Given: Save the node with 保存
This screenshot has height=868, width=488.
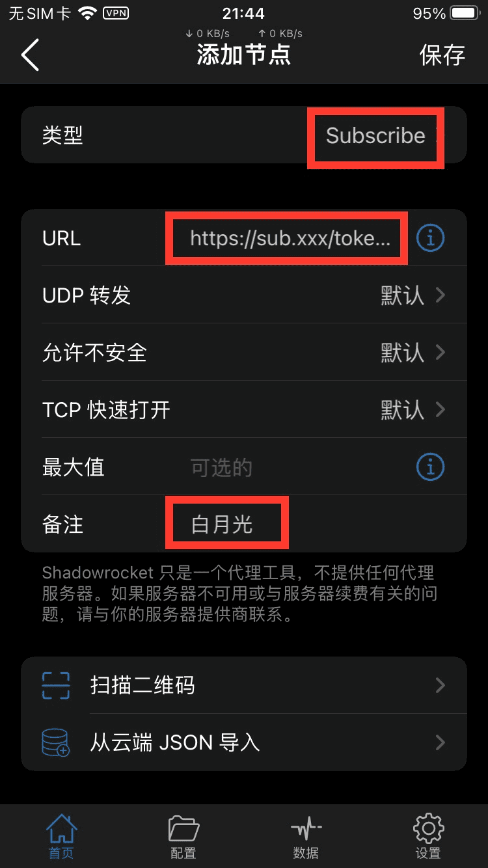Looking at the screenshot, I should click(442, 55).
